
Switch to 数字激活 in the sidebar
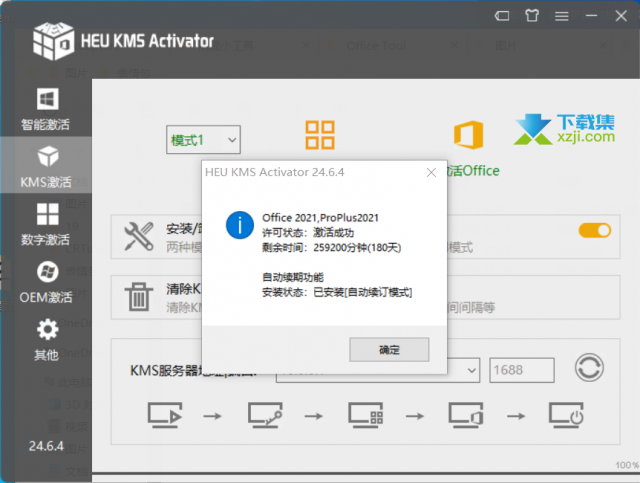45,225
